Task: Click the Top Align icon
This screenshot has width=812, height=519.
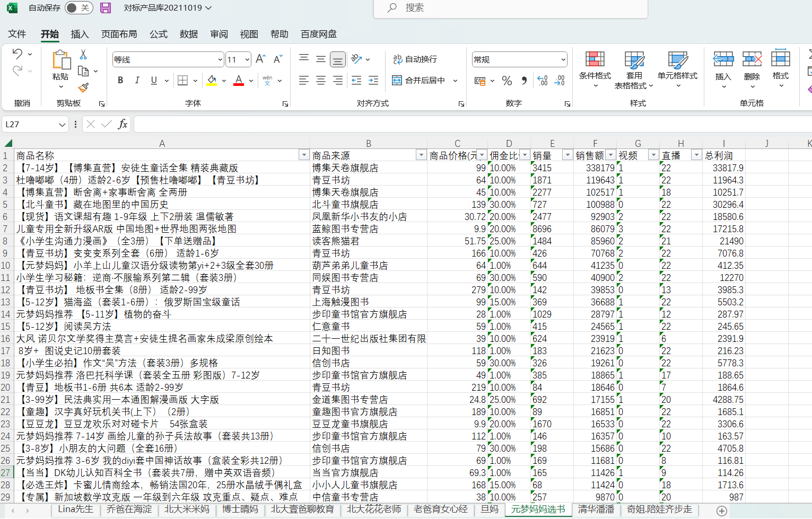Action: 304,59
